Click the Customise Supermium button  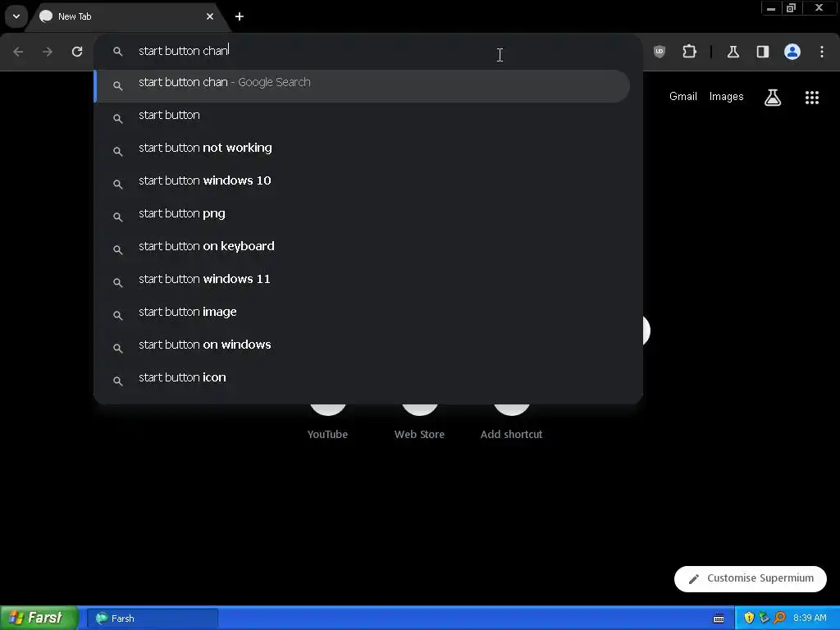750,578
